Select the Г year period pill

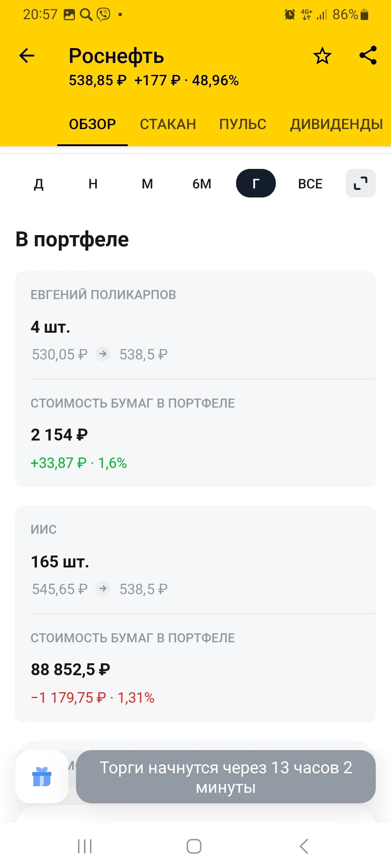coord(256,183)
